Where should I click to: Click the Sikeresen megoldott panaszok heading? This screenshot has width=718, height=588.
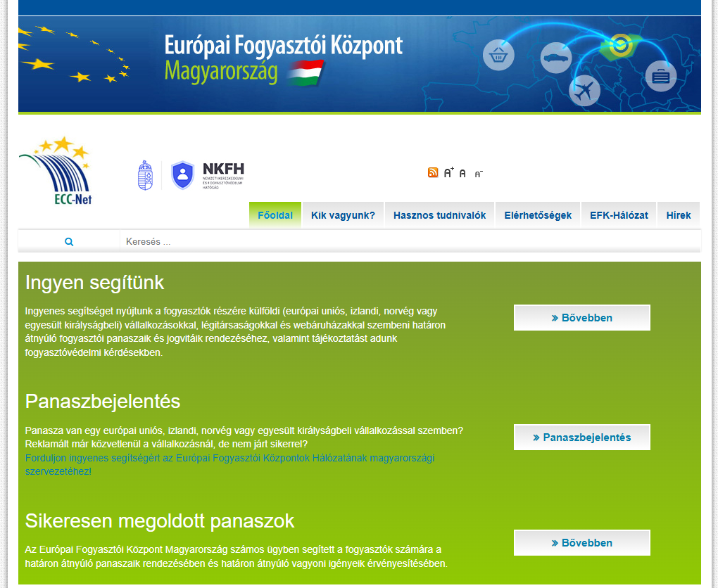pyautogui.click(x=159, y=520)
